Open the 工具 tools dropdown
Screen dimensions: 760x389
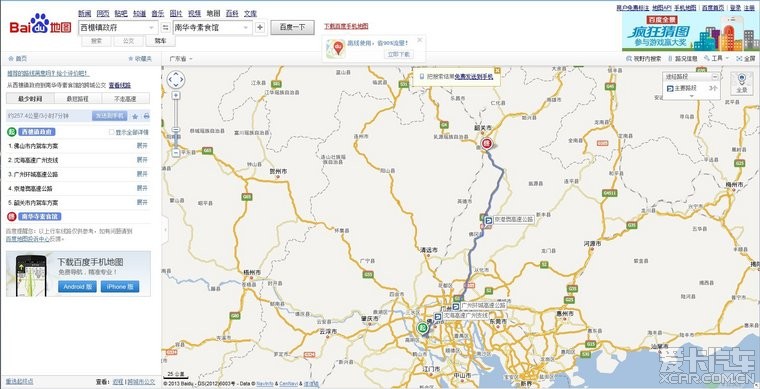[717, 58]
